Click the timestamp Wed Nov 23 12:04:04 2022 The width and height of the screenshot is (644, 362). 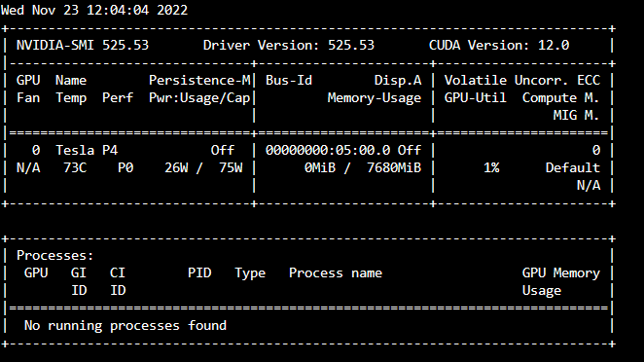point(94,10)
